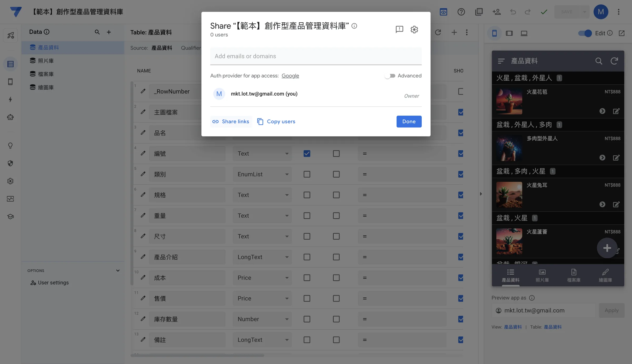Viewport: 632px width, 364px height.
Task: Check the label checkbox for 編號
Action: (336, 154)
